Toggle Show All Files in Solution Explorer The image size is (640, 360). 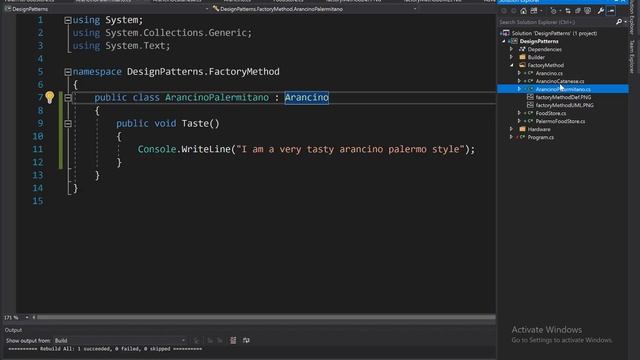(588, 11)
